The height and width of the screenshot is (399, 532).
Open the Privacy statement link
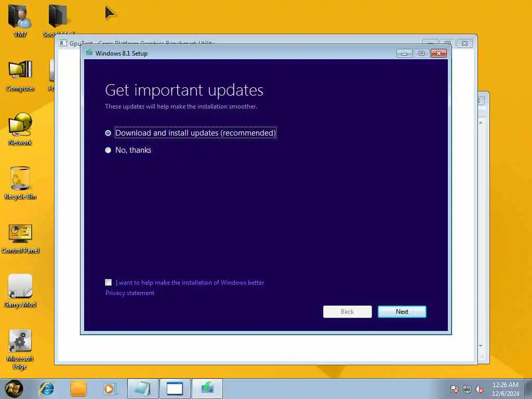click(x=129, y=293)
